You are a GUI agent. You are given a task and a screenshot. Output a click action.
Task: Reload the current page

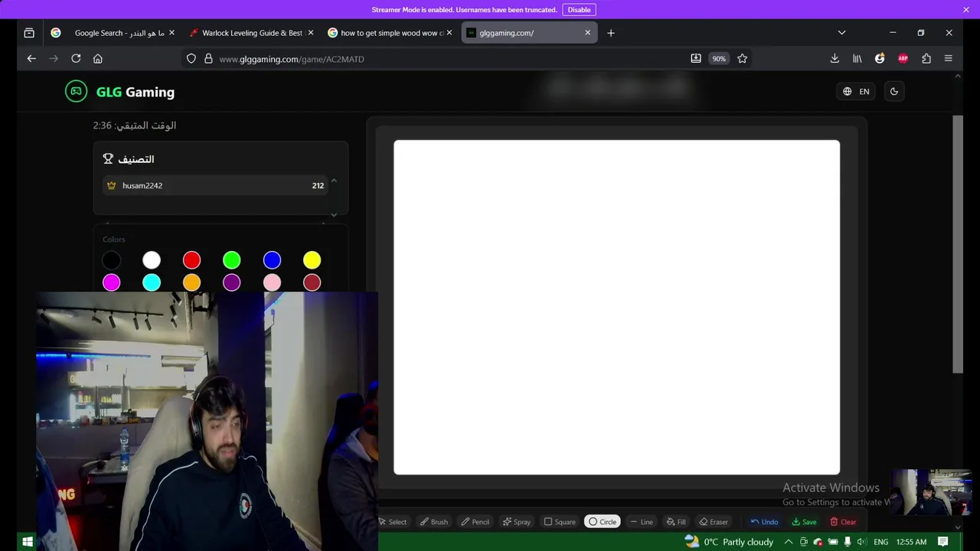coord(76,58)
